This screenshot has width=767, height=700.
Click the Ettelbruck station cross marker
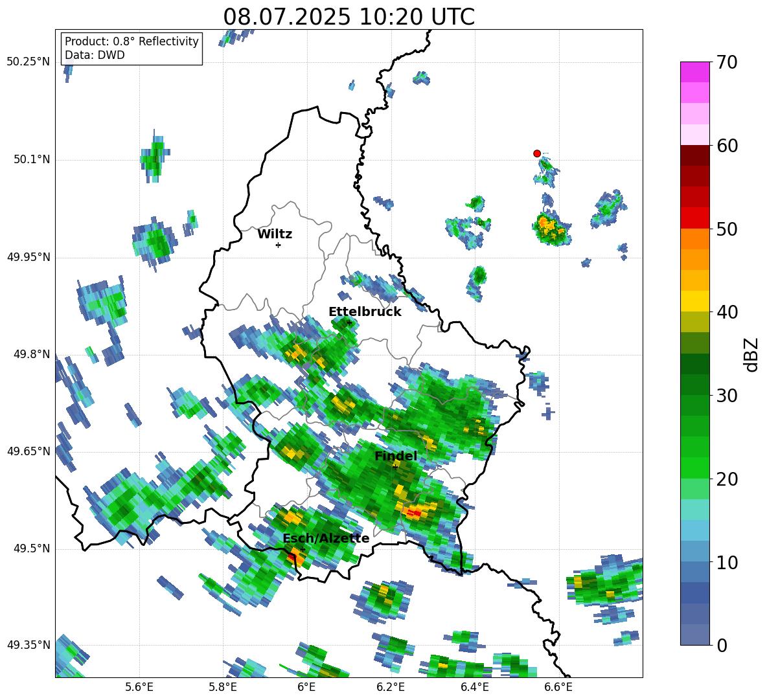tap(349, 322)
